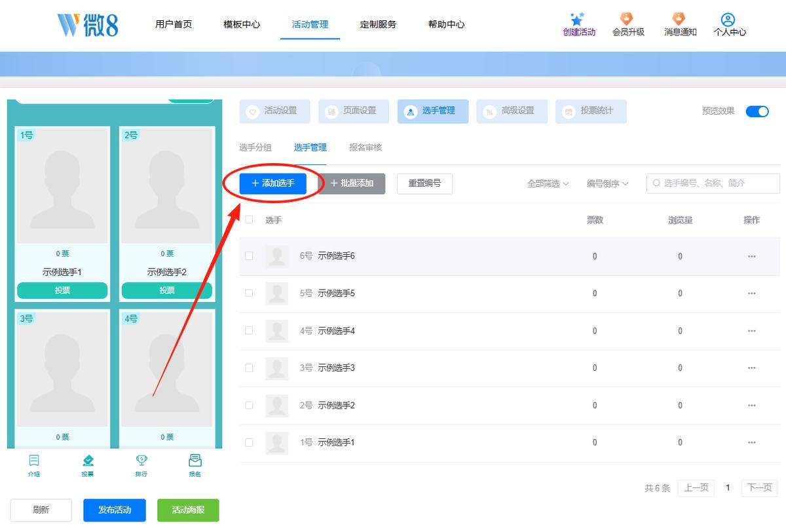Select the 示例选手2 photo thumbnail in preview
Viewport: 786px width, 532px height.
coord(167,186)
